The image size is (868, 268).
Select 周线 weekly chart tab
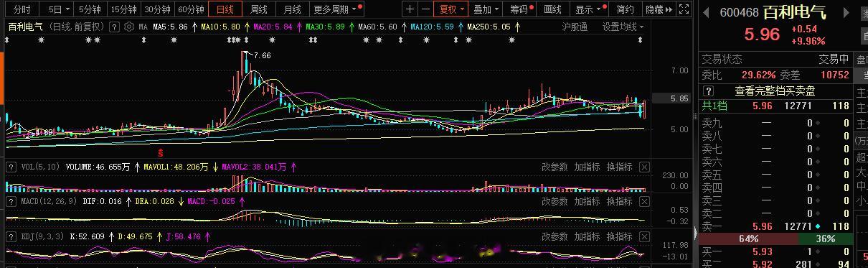click(x=259, y=9)
